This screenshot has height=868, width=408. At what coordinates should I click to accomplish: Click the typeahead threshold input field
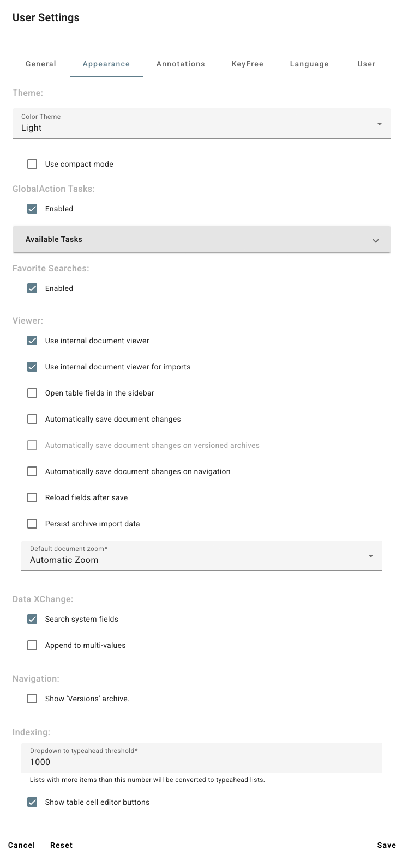pyautogui.click(x=201, y=762)
